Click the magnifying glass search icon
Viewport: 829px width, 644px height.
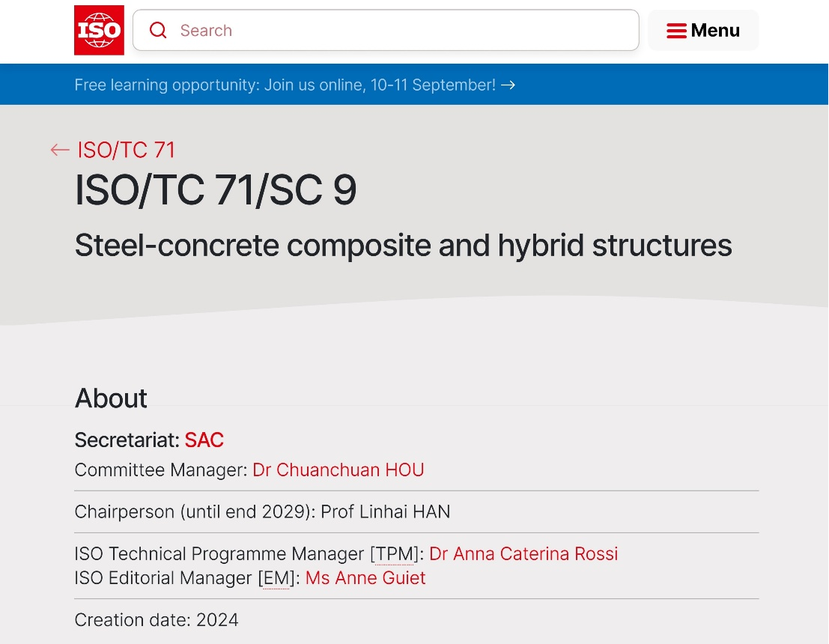click(158, 30)
